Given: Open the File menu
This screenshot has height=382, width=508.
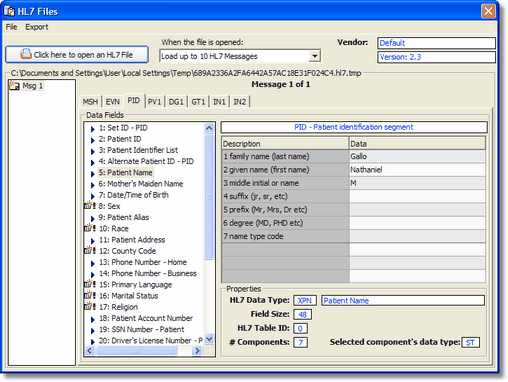Looking at the screenshot, I should tap(11, 27).
